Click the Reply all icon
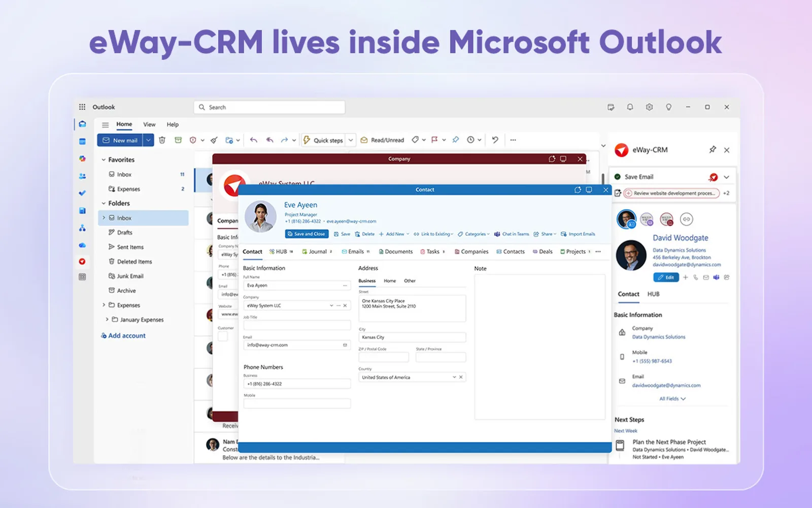 (270, 140)
